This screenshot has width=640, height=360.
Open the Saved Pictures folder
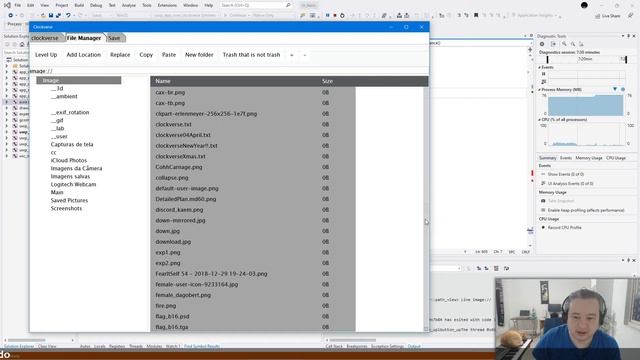pos(69,201)
